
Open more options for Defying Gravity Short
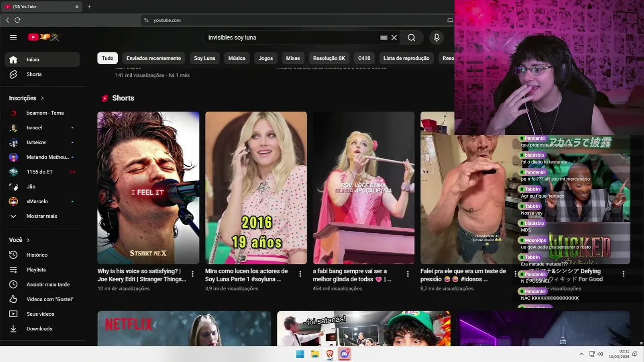coord(623,274)
